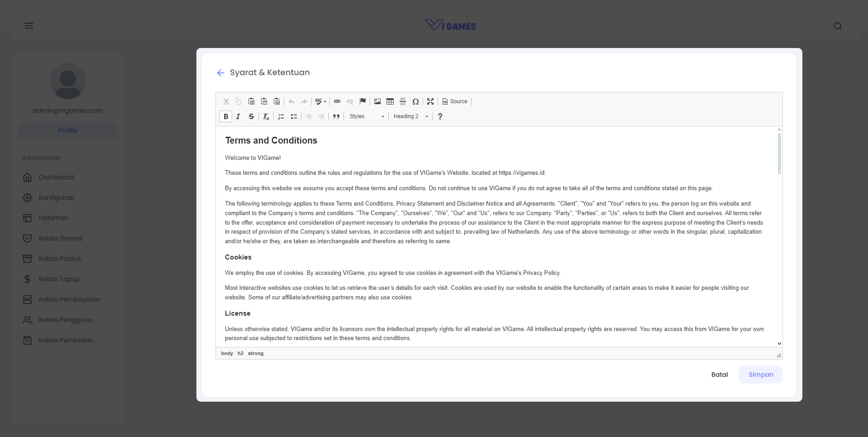Click Paste as plain text icon
Screen dimensions: 868x437
point(264,101)
